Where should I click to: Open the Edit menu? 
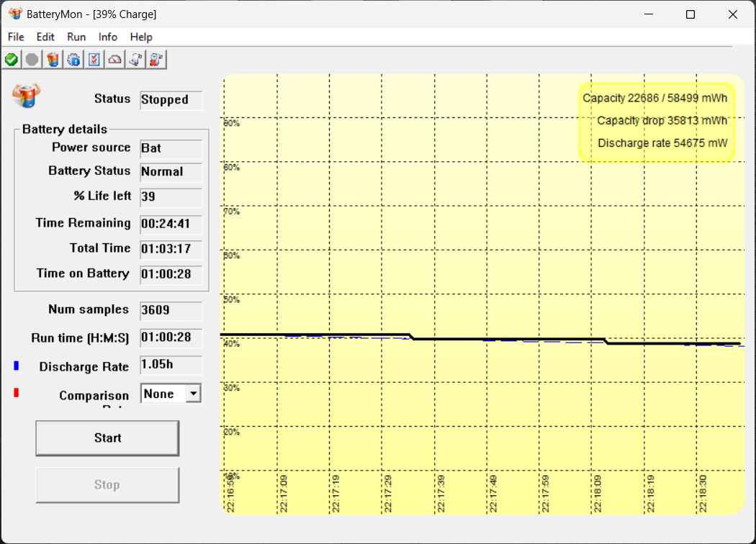[x=45, y=37]
